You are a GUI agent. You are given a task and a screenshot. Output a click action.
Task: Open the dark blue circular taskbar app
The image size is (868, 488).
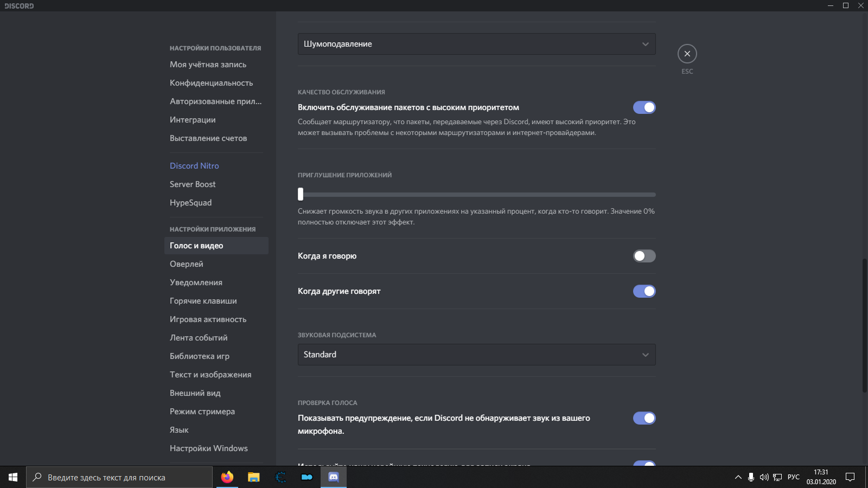pyautogui.click(x=280, y=477)
